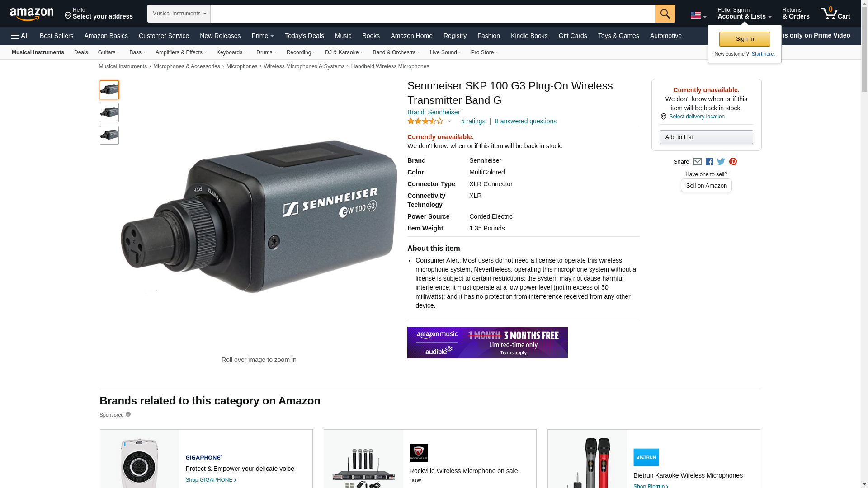Open the All hamburger menu

pyautogui.click(x=20, y=36)
